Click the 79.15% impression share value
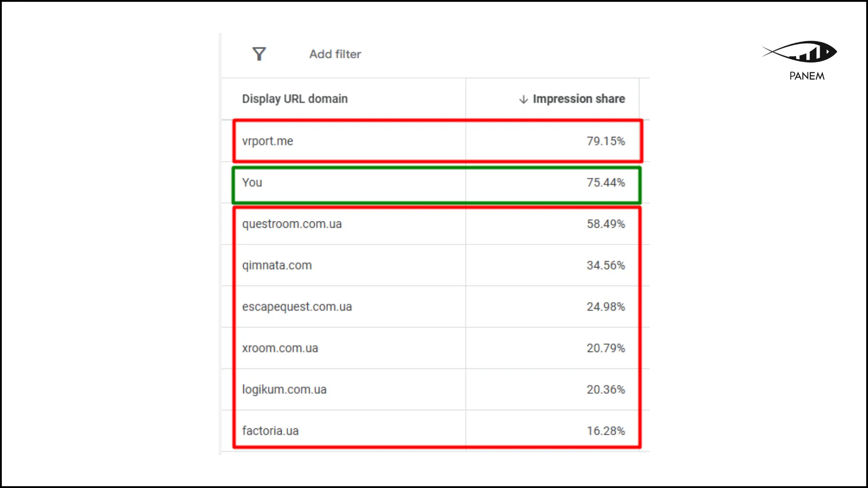This screenshot has height=488, width=868. [x=606, y=141]
